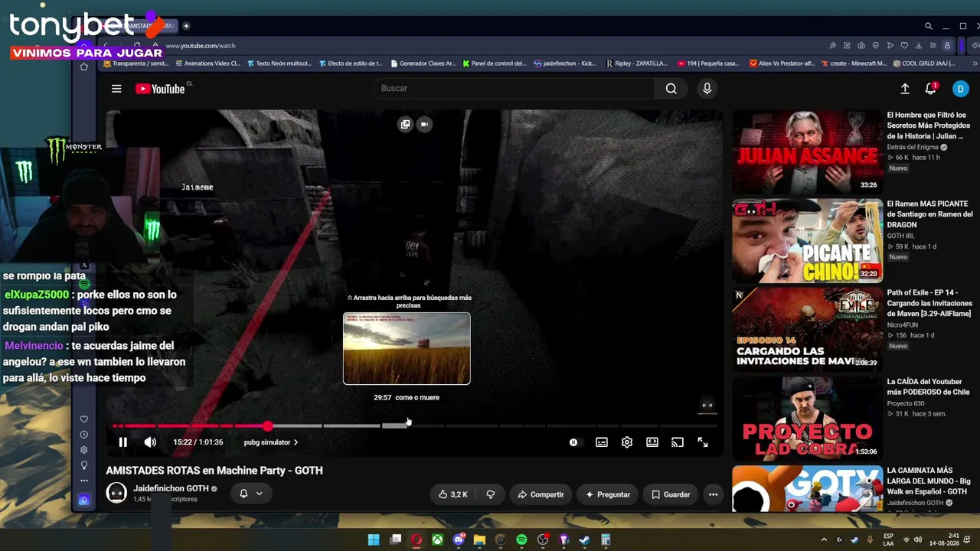Open YouTube notifications bell
The width and height of the screenshot is (980, 551).
931,89
